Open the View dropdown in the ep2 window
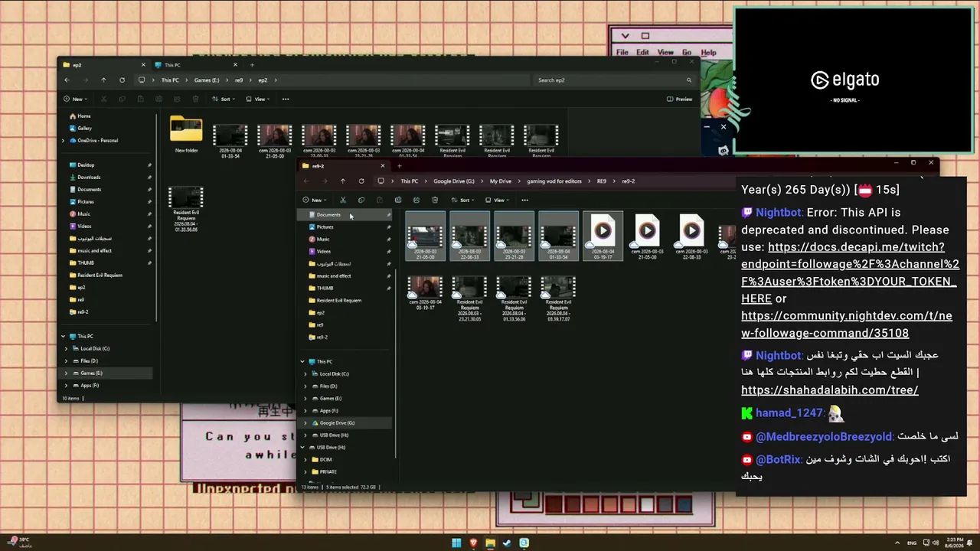980x551 pixels. [x=259, y=99]
